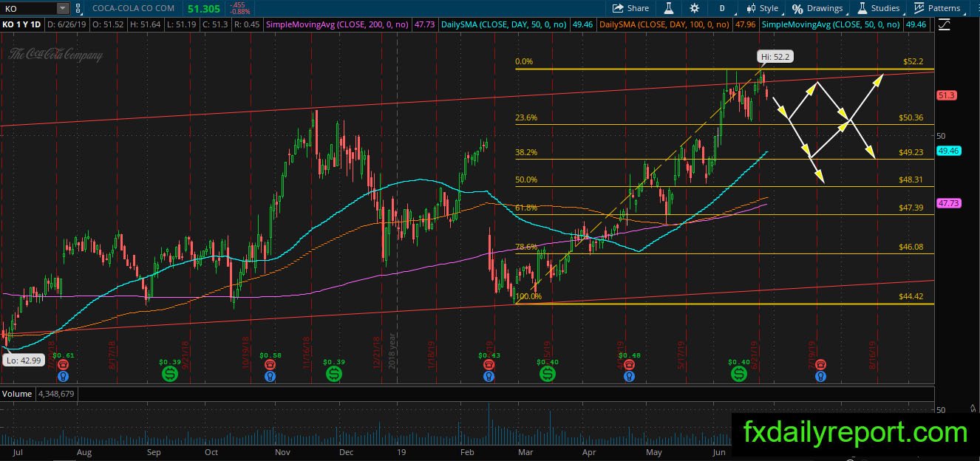This screenshot has width=980, height=461.
Task: Open chart settings gear icon
Action: pos(694,8)
